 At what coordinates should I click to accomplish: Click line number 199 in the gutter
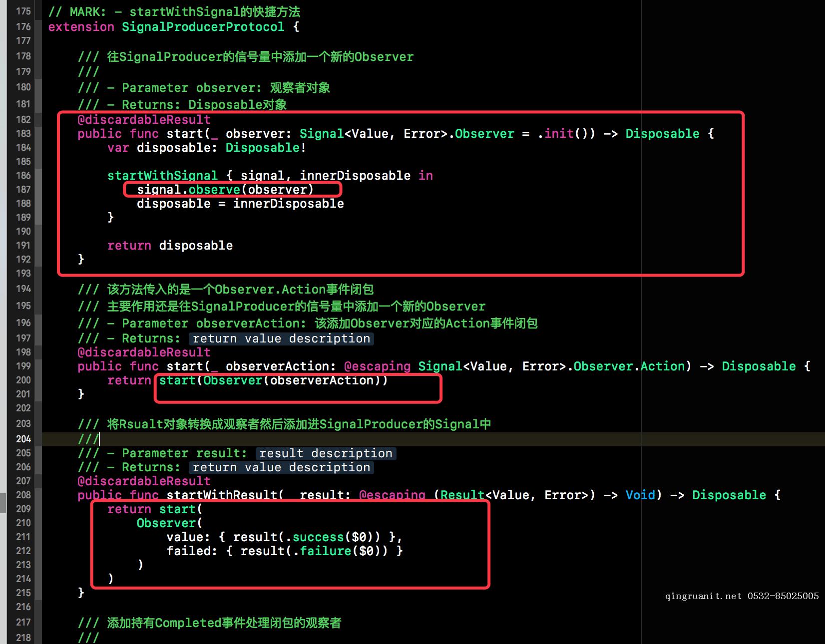coord(23,366)
